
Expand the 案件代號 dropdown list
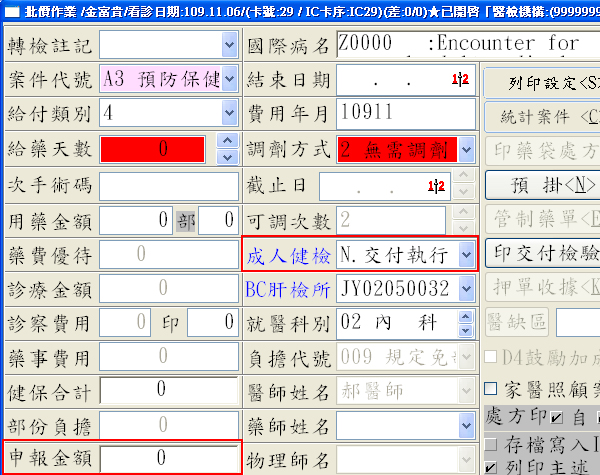(x=229, y=80)
